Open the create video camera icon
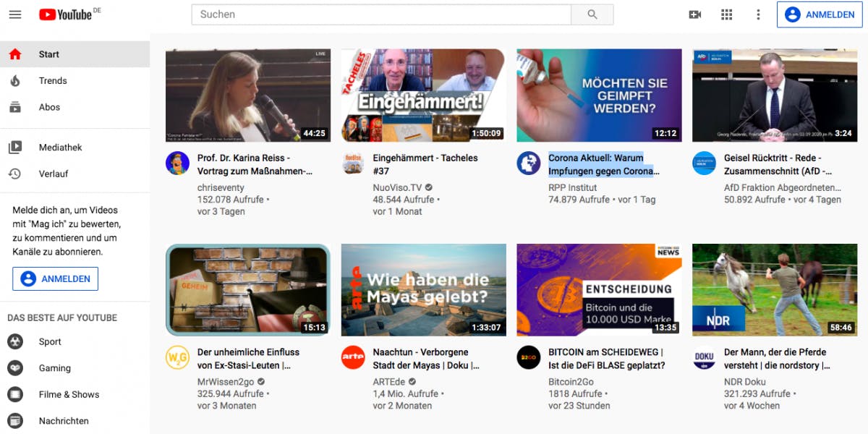868x434 pixels. pyautogui.click(x=695, y=14)
